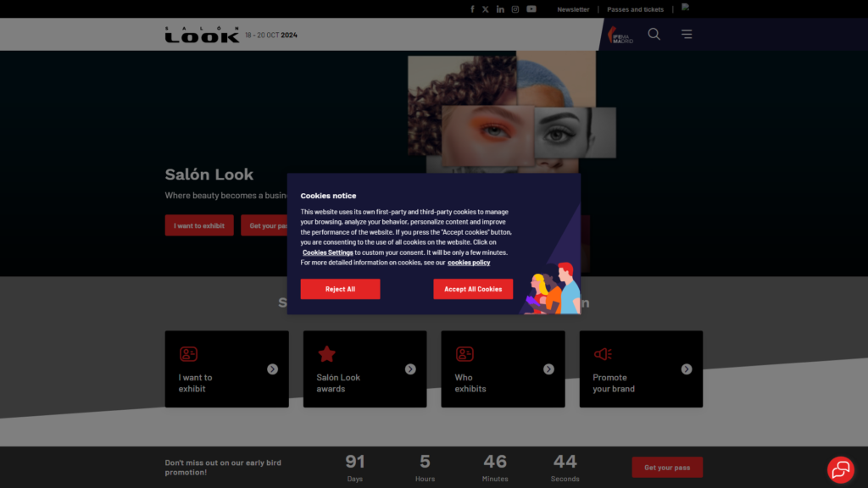Image resolution: width=868 pixels, height=488 pixels.
Task: Open the cookies policy link
Action: [469, 263]
